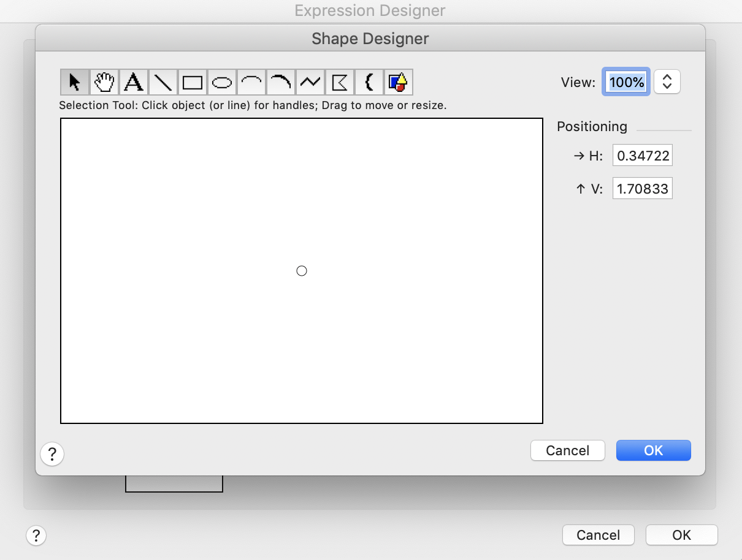Select the arrow Selection tool
The width and height of the screenshot is (742, 560).
pos(75,82)
